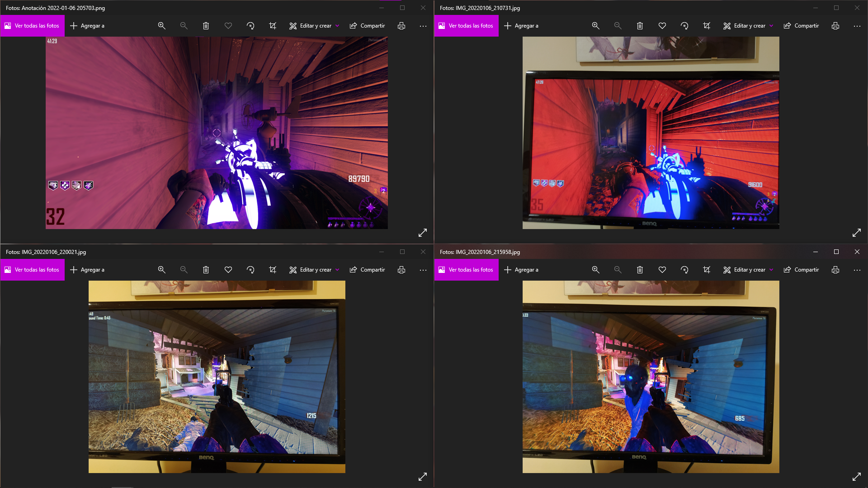
Task: Delete IMG_20220106_210731.jpg photo
Action: coord(640,26)
